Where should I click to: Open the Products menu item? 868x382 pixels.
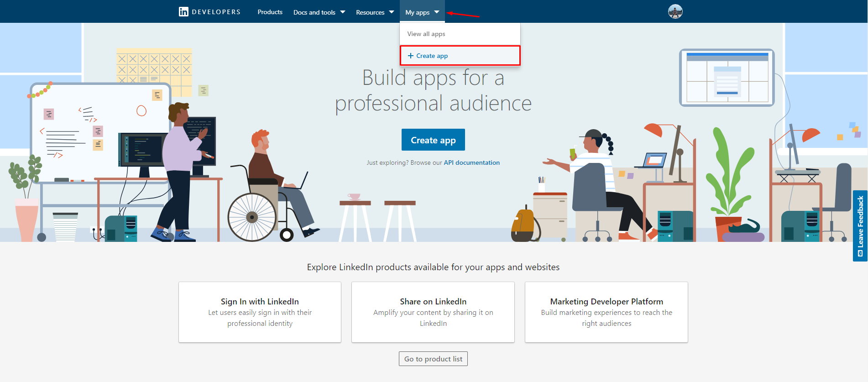(x=270, y=12)
